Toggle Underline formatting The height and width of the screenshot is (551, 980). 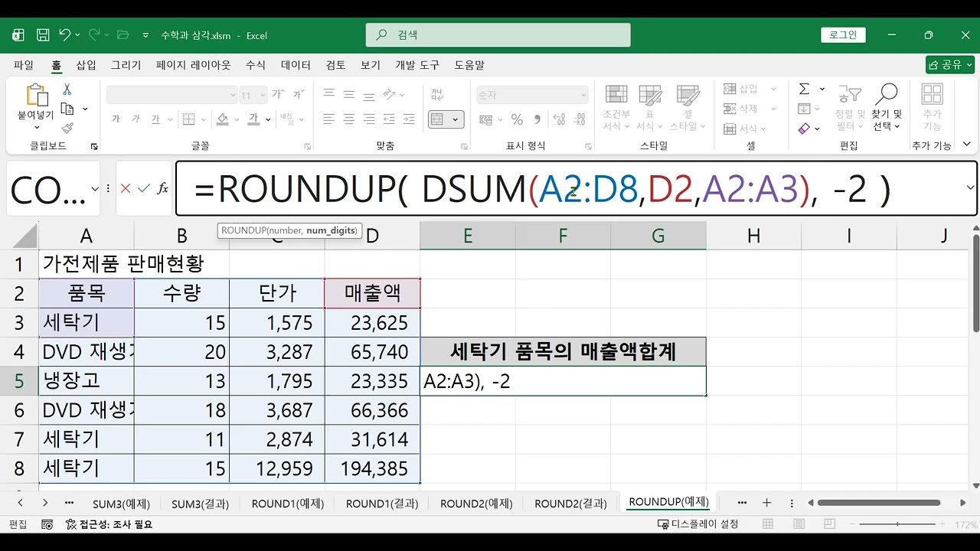pos(155,119)
